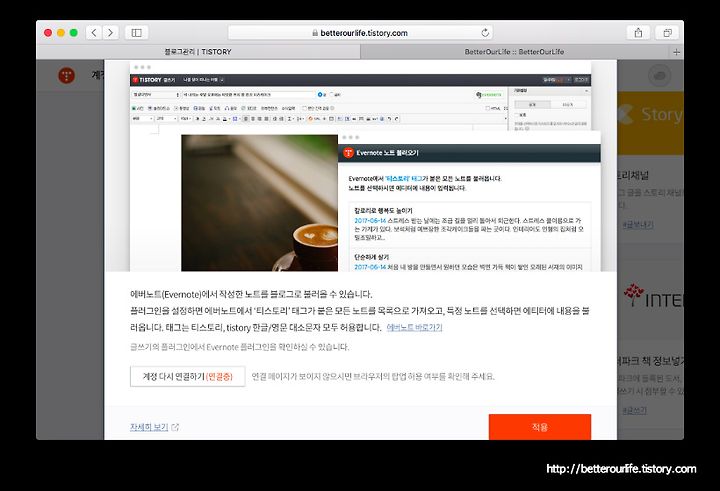Image resolution: width=720 pixels, height=491 pixels.
Task: Click the #글쓰기 link in background
Action: click(x=635, y=410)
